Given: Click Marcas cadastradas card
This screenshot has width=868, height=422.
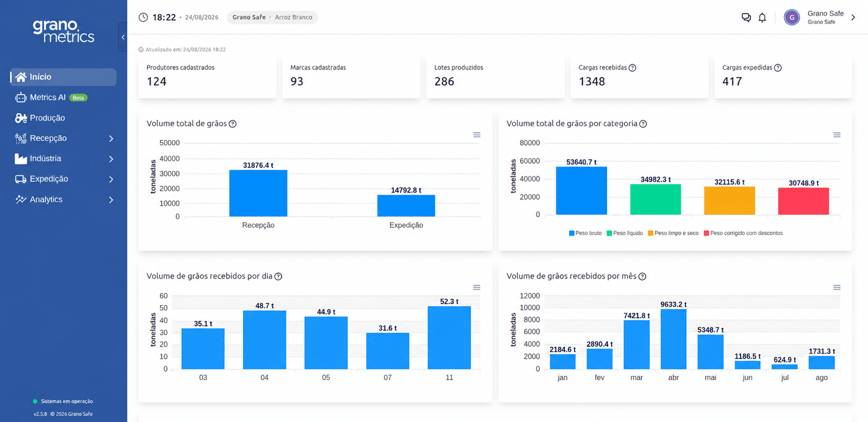Looking at the screenshot, I should pos(351,77).
